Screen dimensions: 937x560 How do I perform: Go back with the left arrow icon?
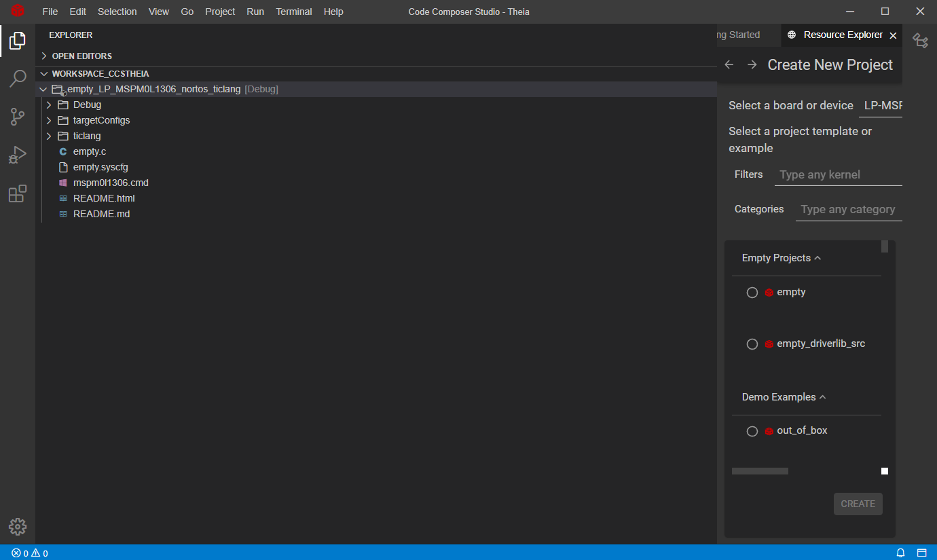[729, 64]
